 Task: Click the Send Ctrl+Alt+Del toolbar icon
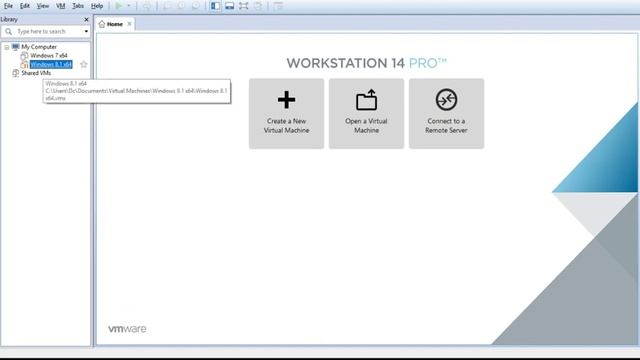146,6
